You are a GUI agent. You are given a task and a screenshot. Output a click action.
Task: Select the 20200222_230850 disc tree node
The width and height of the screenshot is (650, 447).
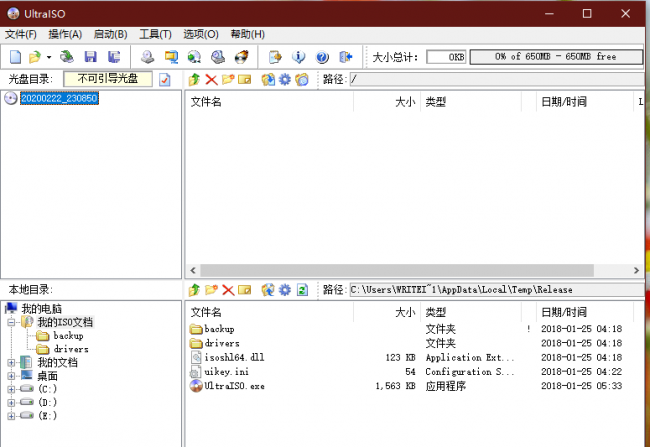(59, 98)
